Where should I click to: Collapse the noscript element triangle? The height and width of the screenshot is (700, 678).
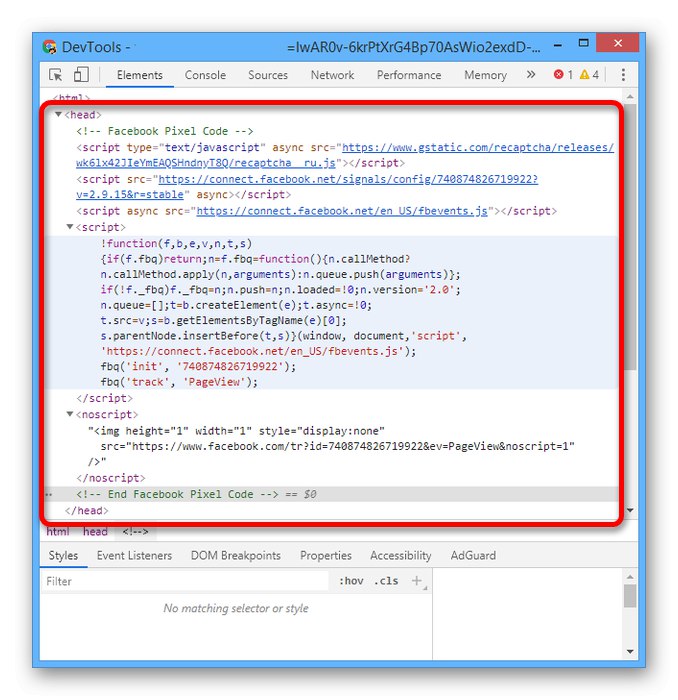[70, 414]
